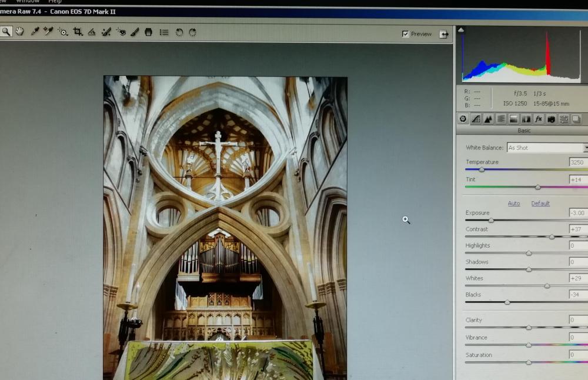
Task: Switch to the Tone Curve tab
Action: point(476,119)
